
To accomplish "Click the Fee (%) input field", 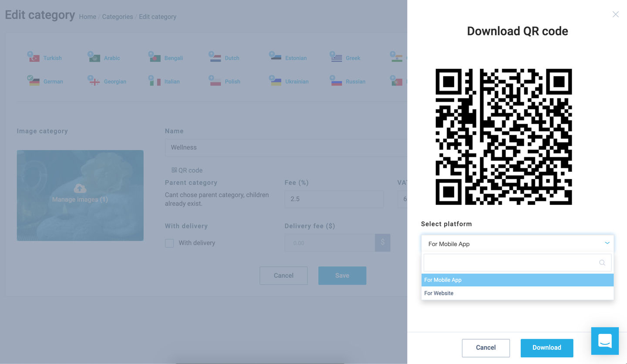I will click(334, 199).
